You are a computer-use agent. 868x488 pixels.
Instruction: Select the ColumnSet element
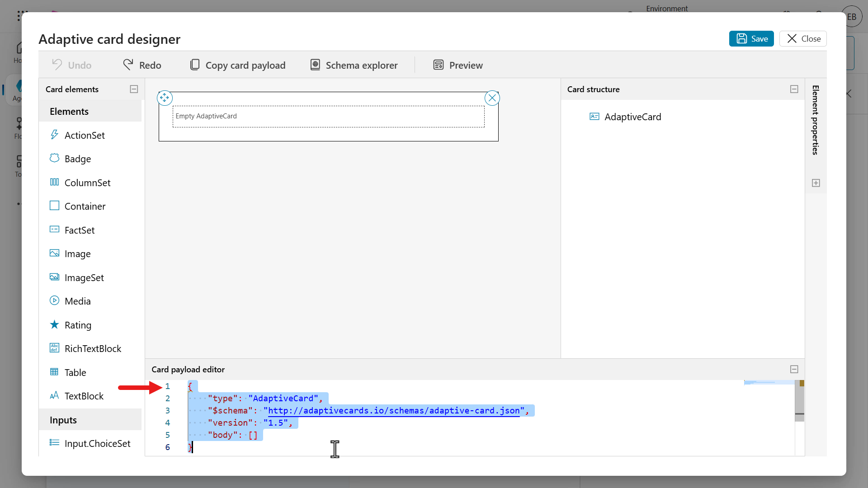(88, 183)
